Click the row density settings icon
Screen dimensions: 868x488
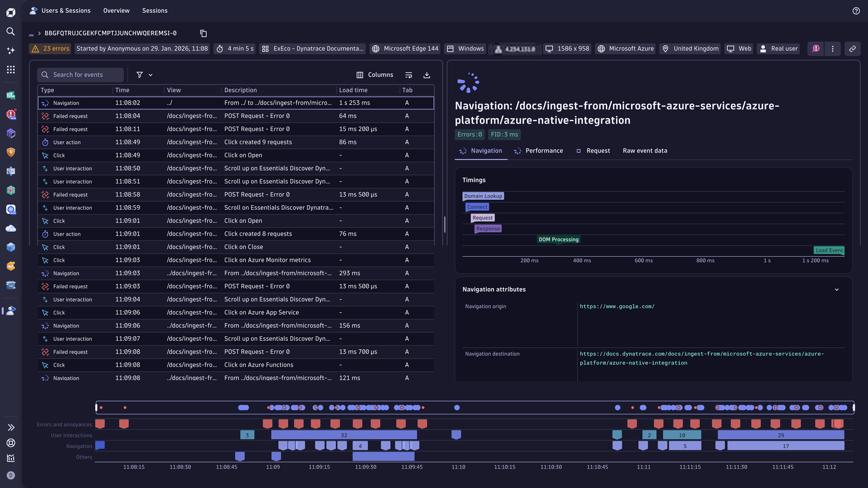coord(408,75)
